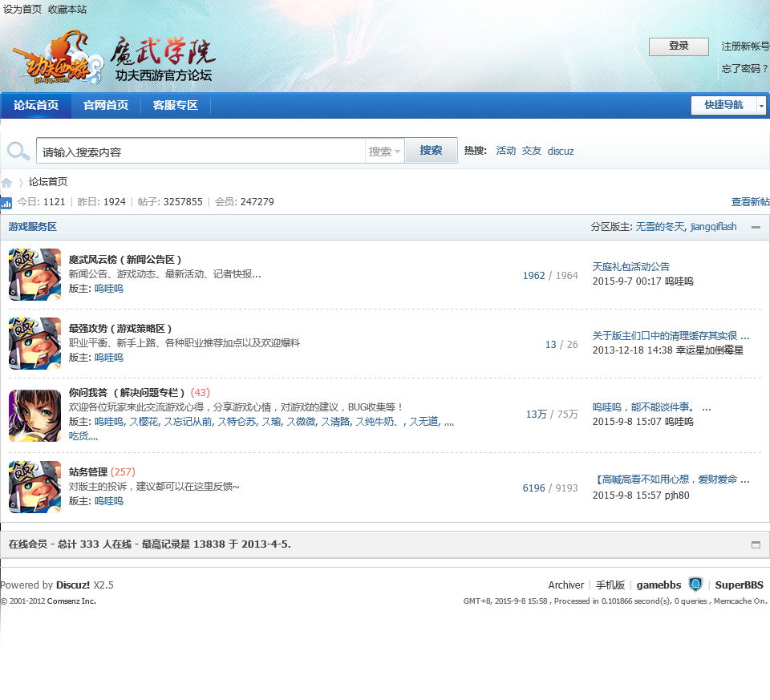The width and height of the screenshot is (770, 700).
Task: Click the 注册新帐号 link
Action: pyautogui.click(x=745, y=47)
